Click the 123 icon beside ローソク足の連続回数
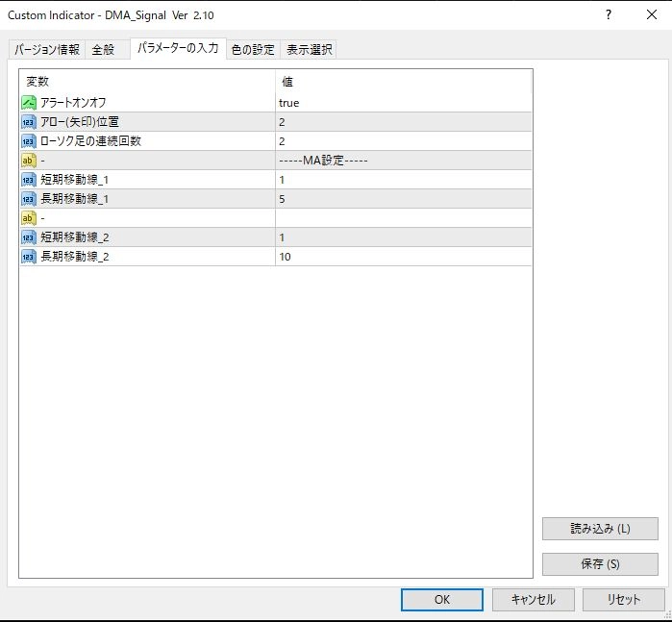The image size is (672, 622). pyautogui.click(x=29, y=141)
